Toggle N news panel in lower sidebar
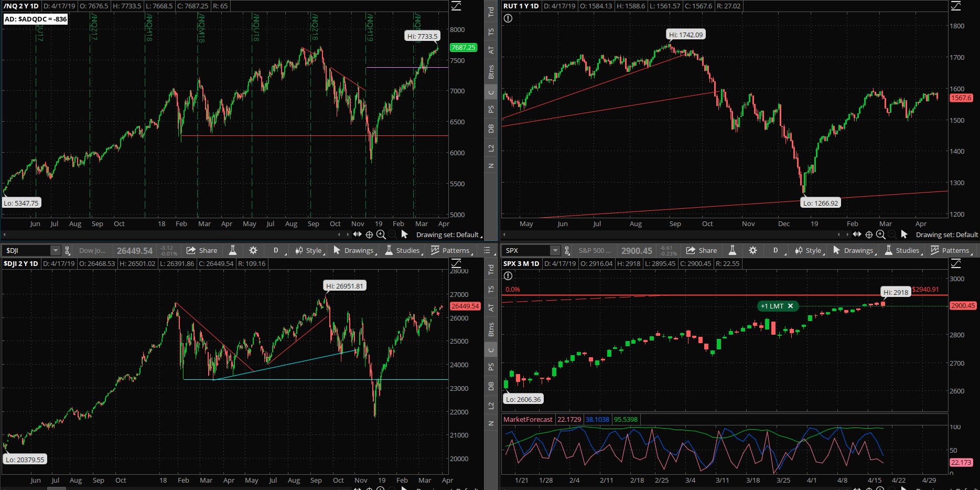Viewport: 980px width, 490px height. [491, 423]
